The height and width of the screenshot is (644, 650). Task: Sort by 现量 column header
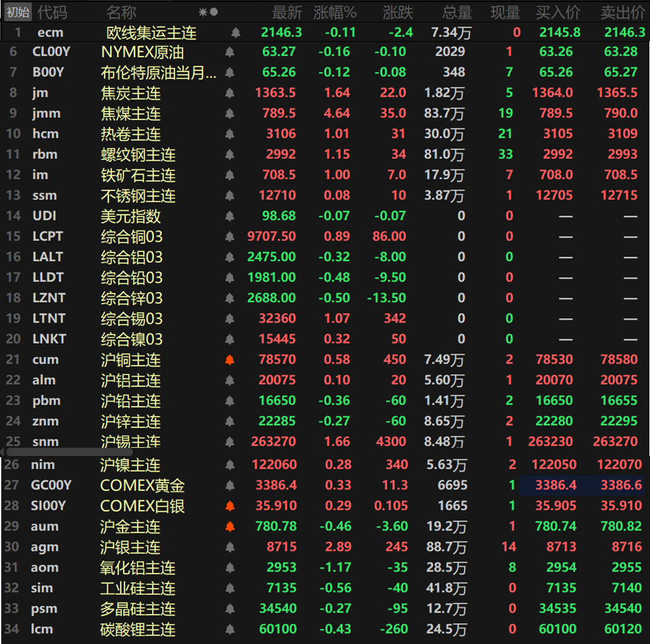point(506,12)
